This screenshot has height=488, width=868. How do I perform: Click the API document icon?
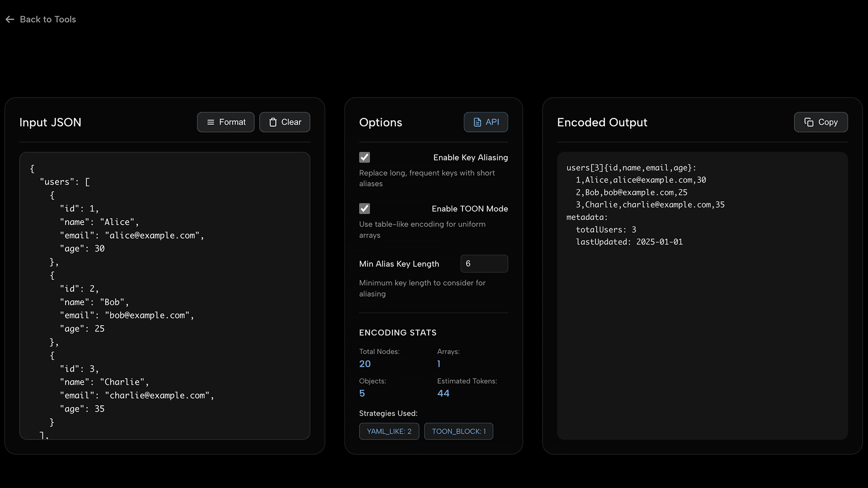click(477, 122)
